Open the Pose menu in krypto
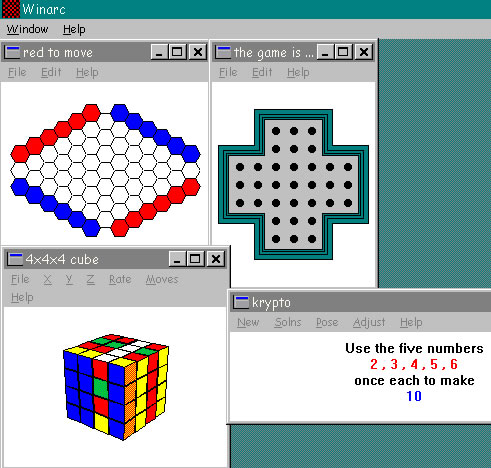The height and width of the screenshot is (468, 491). point(327,322)
